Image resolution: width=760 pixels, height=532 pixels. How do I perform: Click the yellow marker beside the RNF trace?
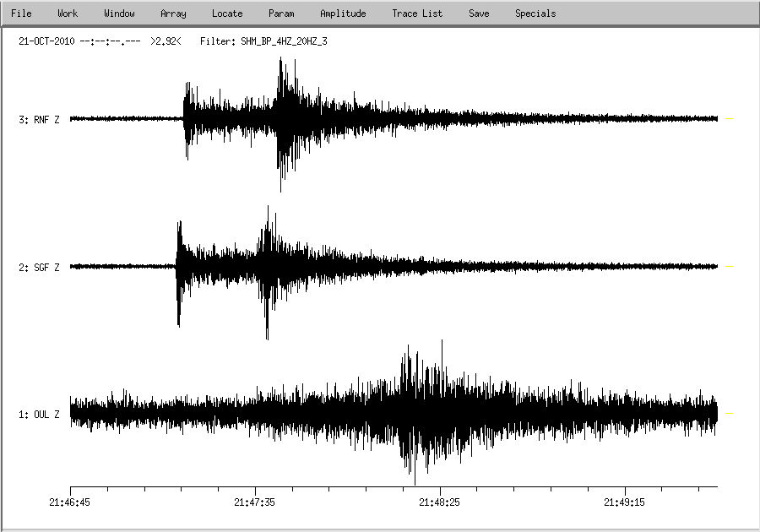click(729, 119)
